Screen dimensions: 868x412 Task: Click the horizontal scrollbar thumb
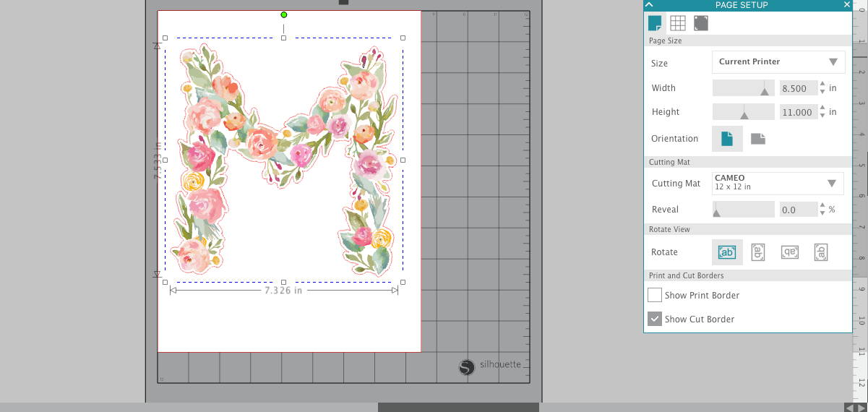coord(457,408)
